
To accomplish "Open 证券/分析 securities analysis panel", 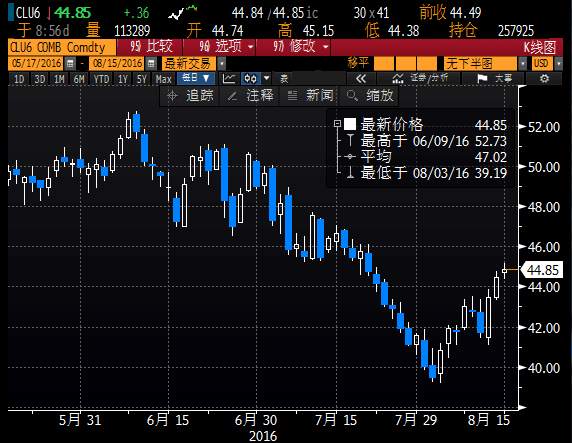I will pyautogui.click(x=419, y=78).
